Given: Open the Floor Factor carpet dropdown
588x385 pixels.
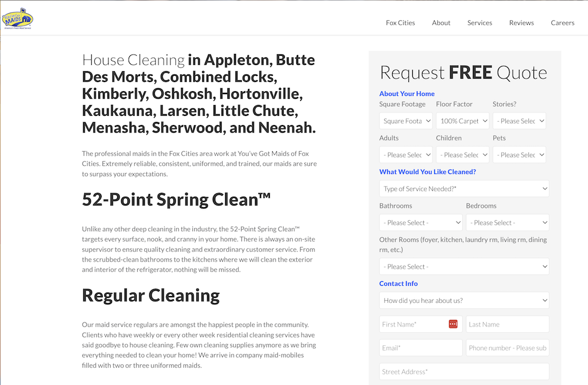Looking at the screenshot, I should [x=463, y=120].
